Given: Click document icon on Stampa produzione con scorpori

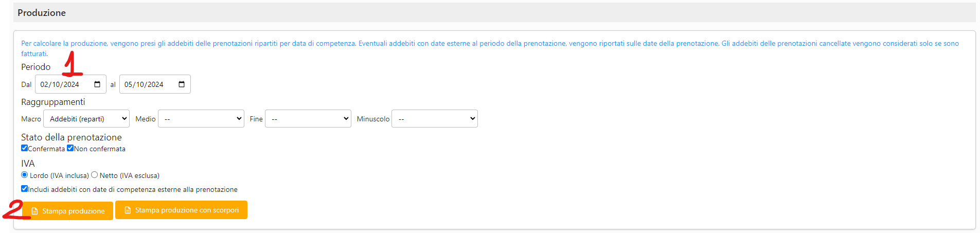Looking at the screenshot, I should pyautogui.click(x=128, y=210).
